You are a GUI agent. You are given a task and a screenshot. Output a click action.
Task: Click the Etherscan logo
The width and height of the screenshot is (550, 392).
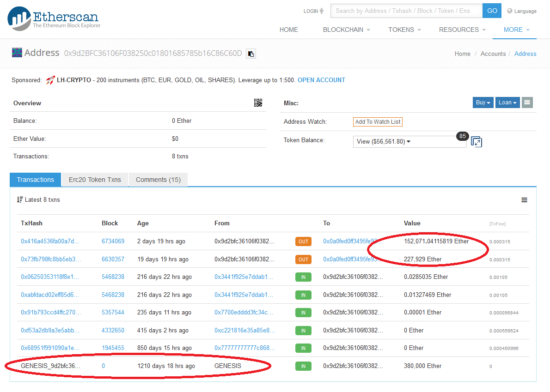pyautogui.click(x=54, y=18)
